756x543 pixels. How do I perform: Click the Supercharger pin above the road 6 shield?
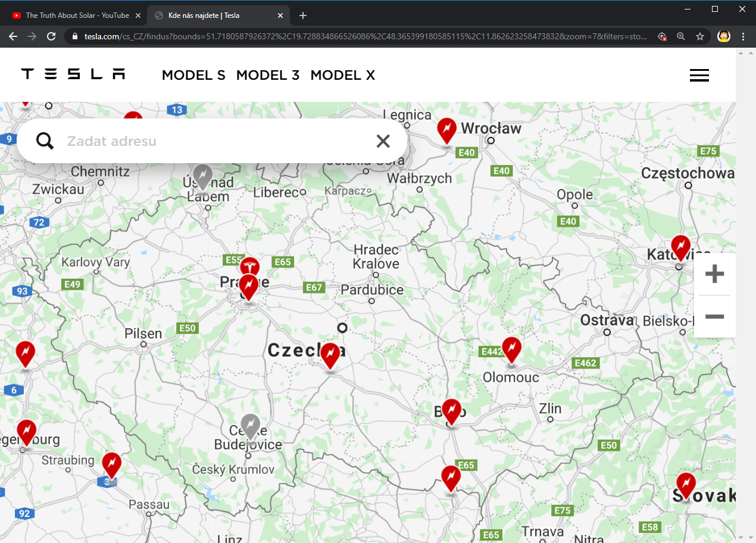coord(25,354)
